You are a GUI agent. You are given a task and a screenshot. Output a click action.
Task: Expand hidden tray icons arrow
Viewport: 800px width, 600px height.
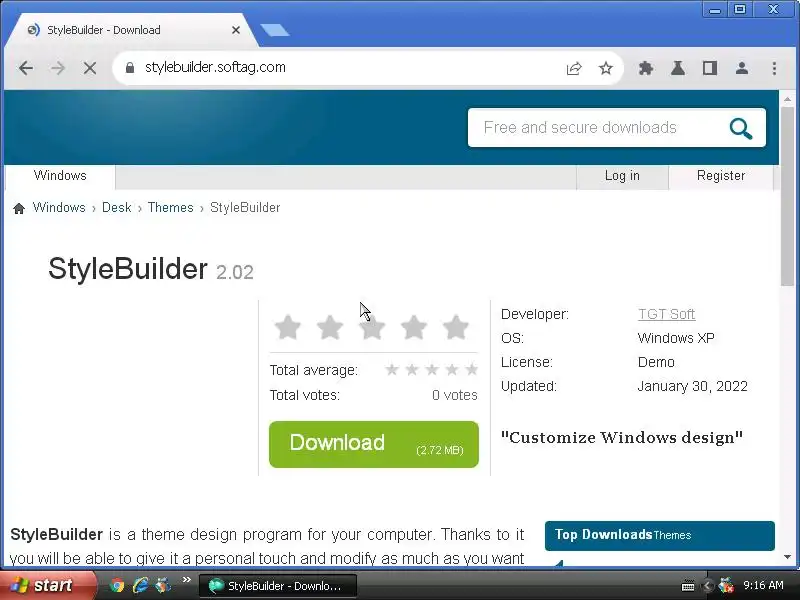tap(707, 586)
